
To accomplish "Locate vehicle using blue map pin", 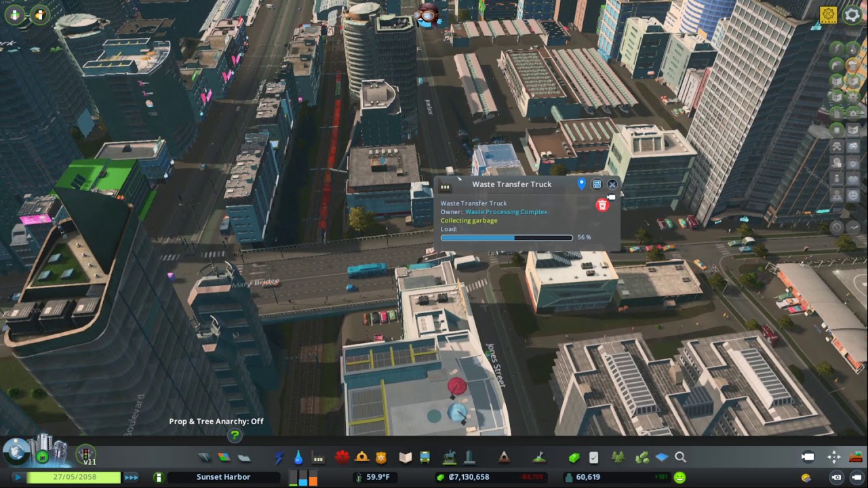I will 581,184.
